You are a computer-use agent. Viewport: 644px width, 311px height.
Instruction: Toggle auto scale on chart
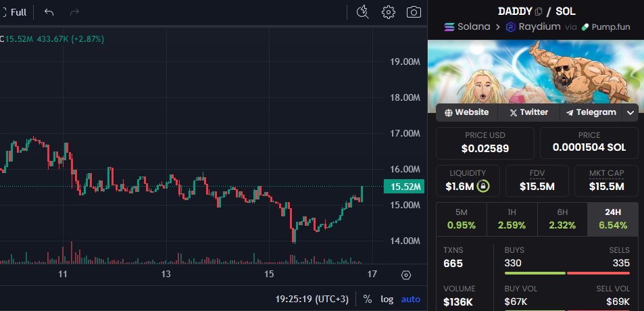pos(411,300)
